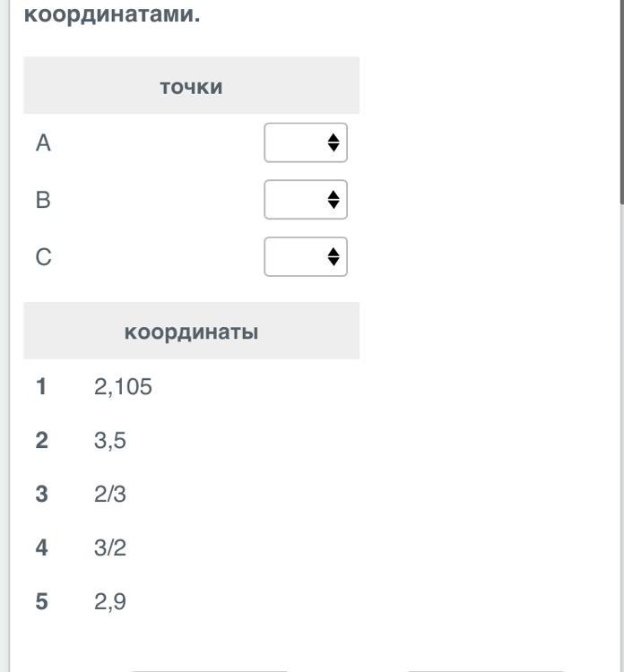
Task: Click the bold text "координатами."
Action: click(x=112, y=15)
